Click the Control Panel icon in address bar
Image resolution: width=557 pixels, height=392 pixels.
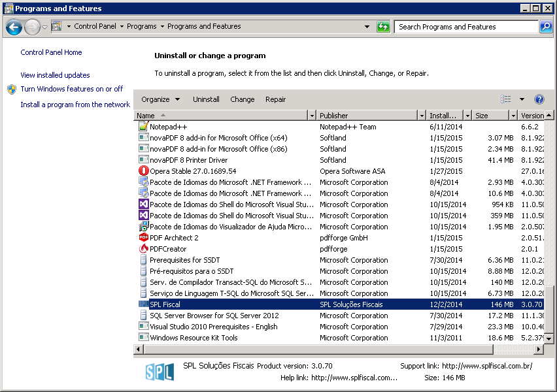tap(57, 26)
